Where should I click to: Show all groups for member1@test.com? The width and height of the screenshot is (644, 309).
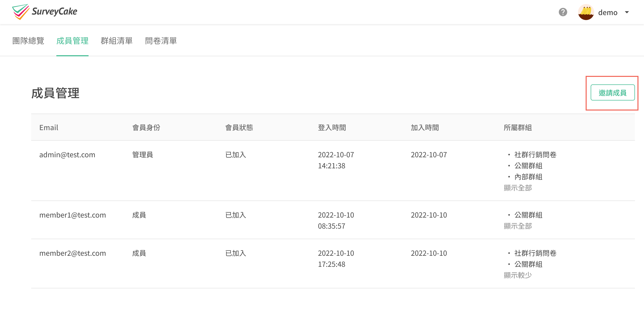pyautogui.click(x=518, y=226)
